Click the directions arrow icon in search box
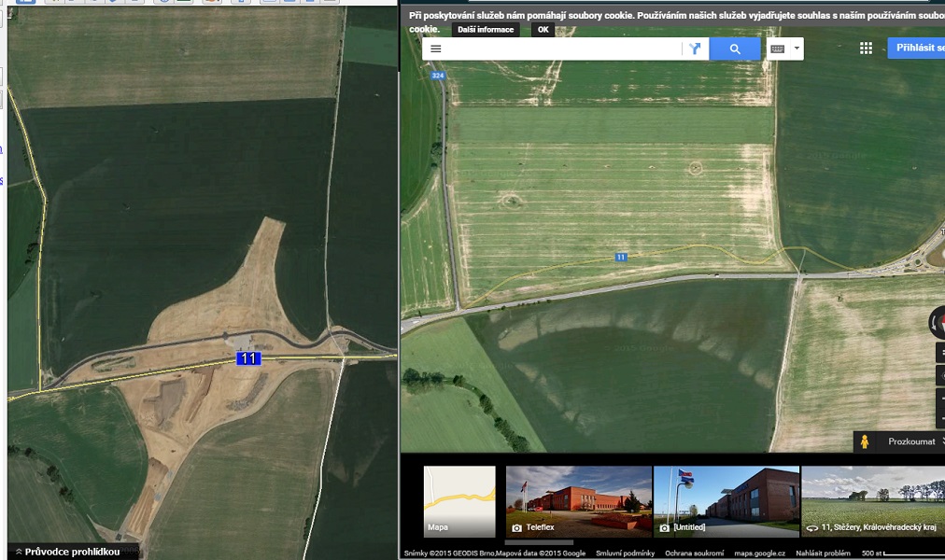 [695, 49]
